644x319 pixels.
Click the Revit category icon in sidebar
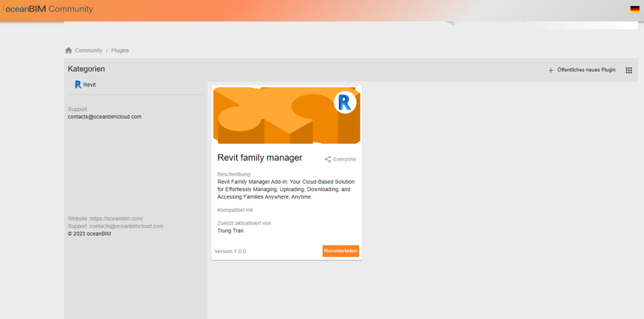click(78, 85)
